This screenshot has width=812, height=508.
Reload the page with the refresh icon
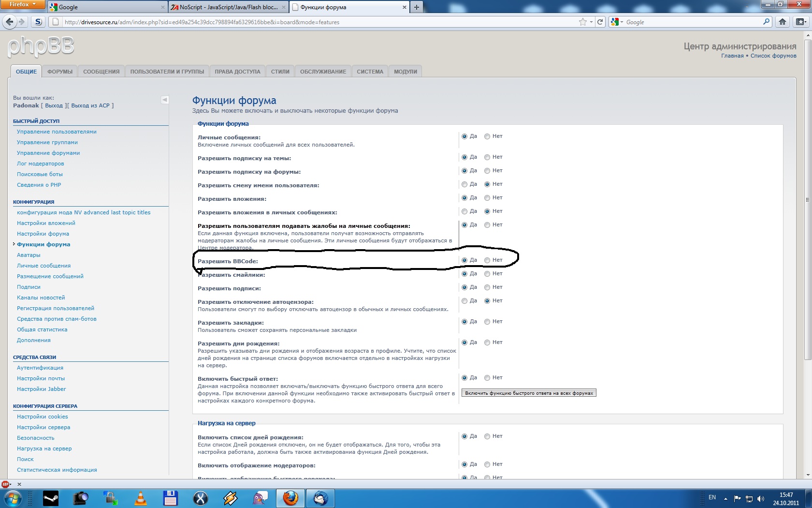pyautogui.click(x=600, y=22)
